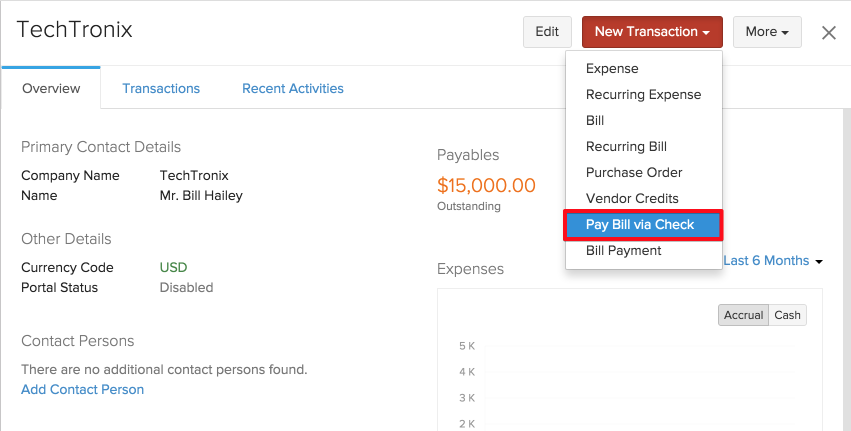This screenshot has width=851, height=431.
Task: Select the Overview tab
Action: (51, 89)
